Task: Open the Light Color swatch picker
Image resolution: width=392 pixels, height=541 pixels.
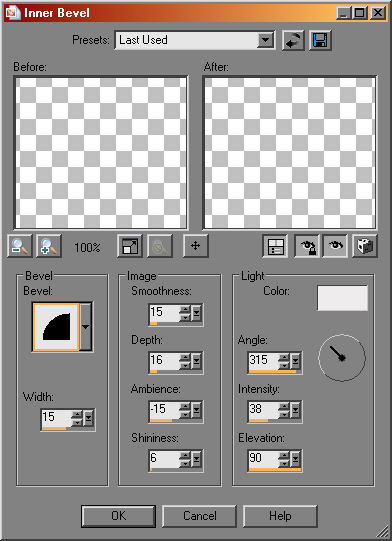Action: tap(342, 298)
